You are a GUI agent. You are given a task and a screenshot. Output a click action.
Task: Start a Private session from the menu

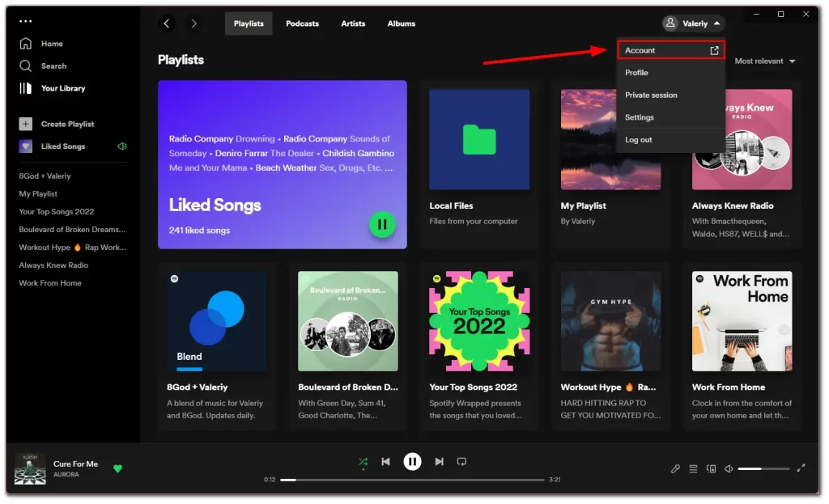(671, 95)
